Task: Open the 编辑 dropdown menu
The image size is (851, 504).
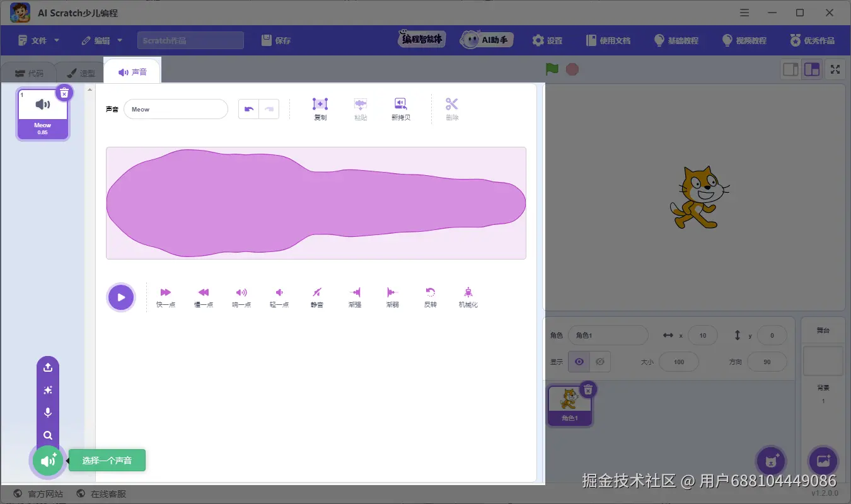Action: coord(101,40)
